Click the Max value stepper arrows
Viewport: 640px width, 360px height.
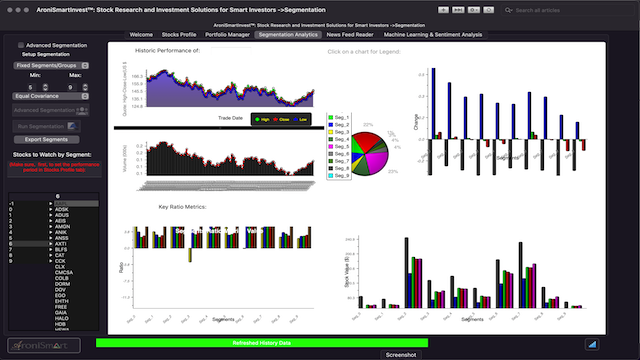tap(85, 87)
